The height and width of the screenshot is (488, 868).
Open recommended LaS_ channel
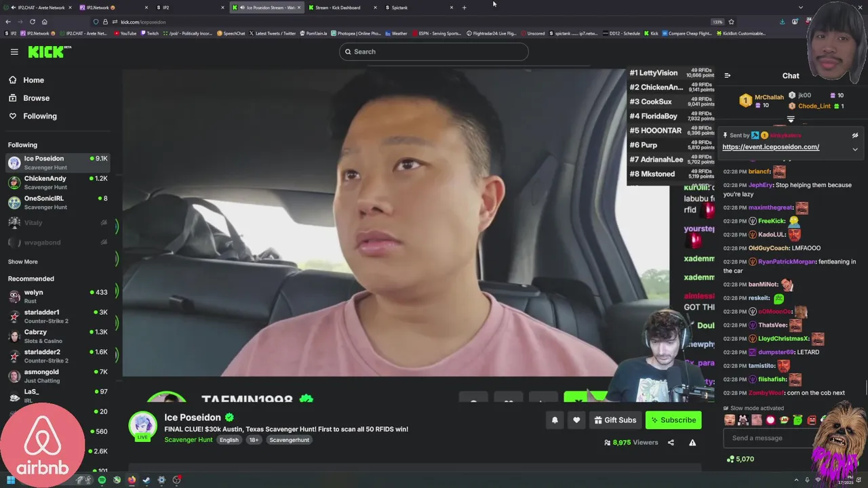[x=58, y=395]
